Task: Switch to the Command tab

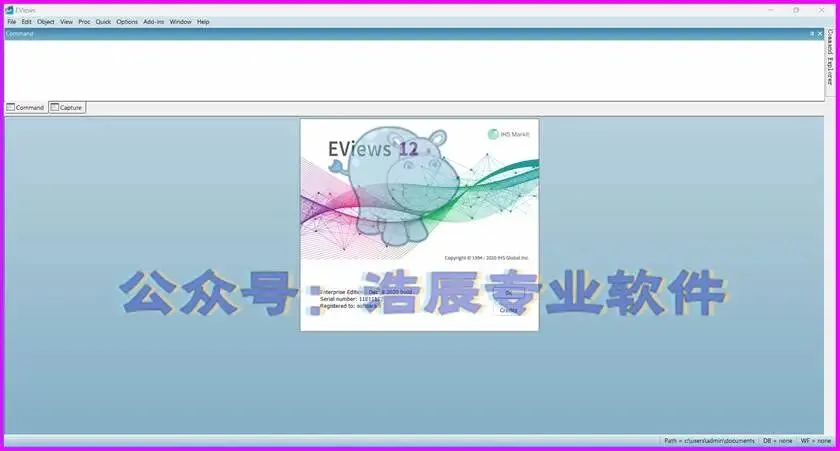Action: 25,108
